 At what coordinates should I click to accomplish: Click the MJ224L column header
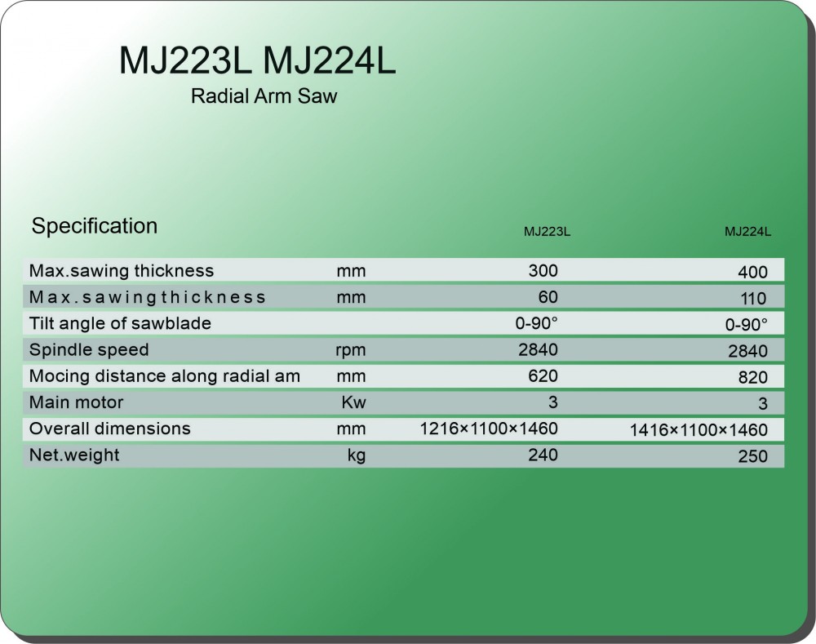(748, 232)
